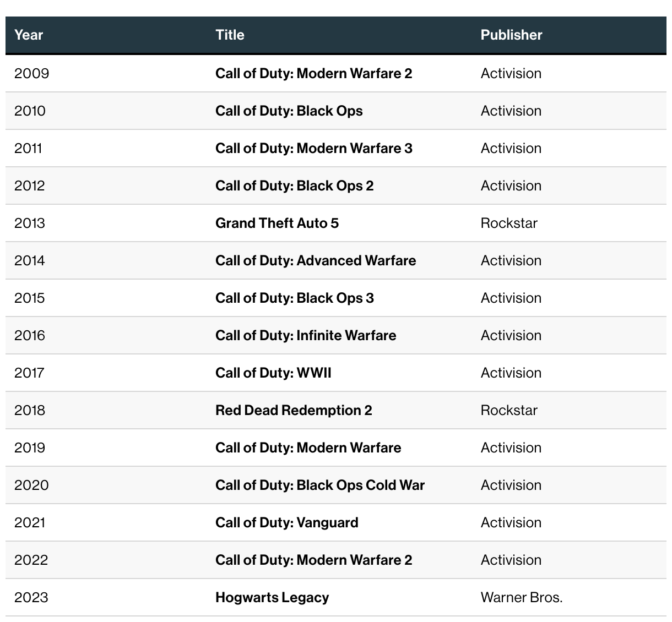Click the Title column header
672x622 pixels.
point(230,35)
